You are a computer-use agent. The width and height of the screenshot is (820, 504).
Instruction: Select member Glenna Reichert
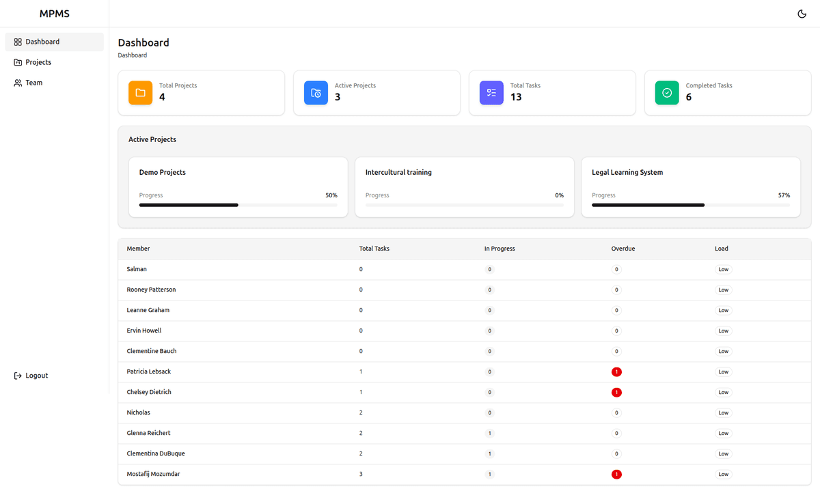148,433
